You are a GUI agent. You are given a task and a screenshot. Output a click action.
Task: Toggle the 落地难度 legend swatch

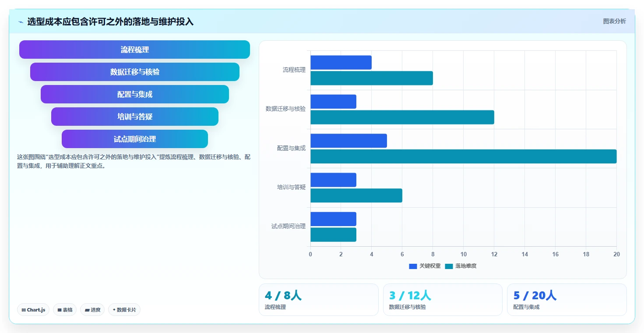(449, 266)
